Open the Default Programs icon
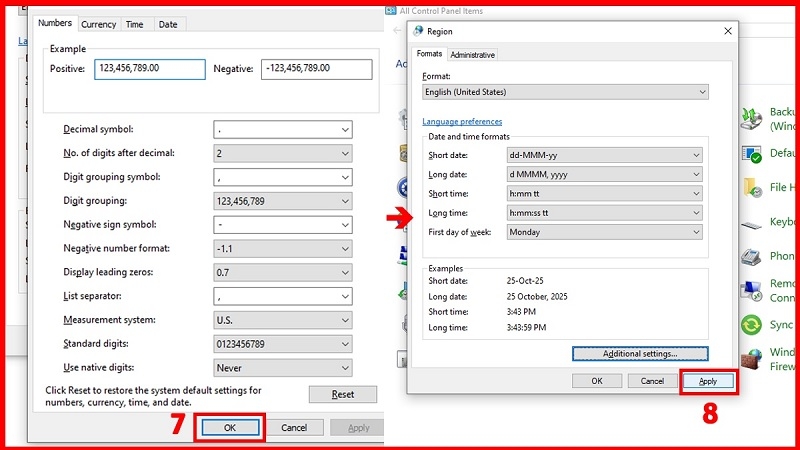 click(x=752, y=154)
